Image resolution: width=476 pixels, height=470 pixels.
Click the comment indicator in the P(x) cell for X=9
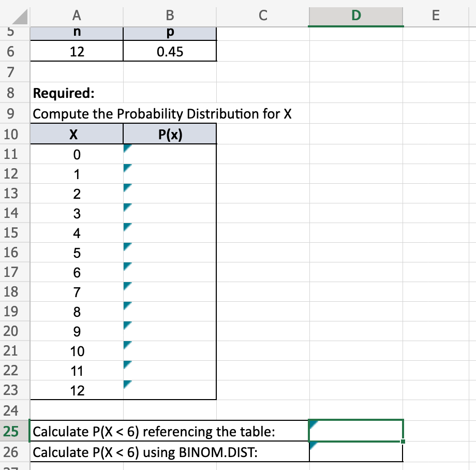(x=126, y=325)
